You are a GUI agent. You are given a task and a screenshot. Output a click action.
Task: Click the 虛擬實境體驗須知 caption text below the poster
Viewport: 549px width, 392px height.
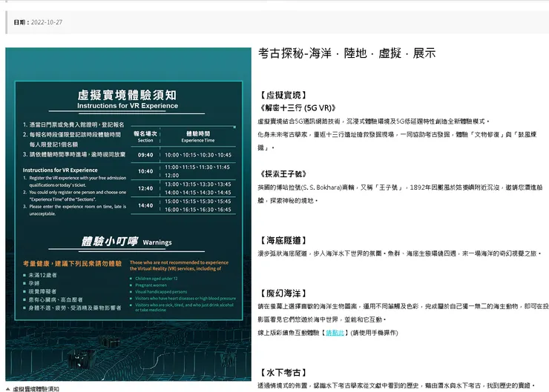coord(36,388)
